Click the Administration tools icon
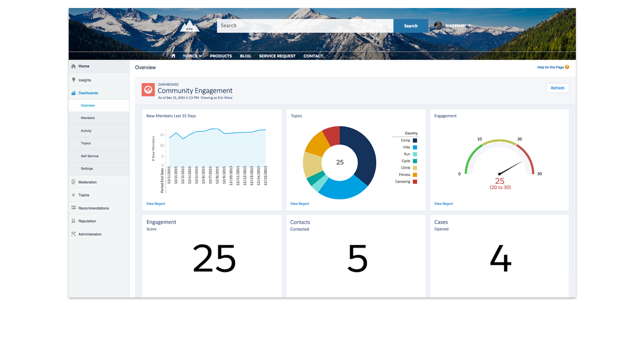This screenshot has width=644, height=343. pyautogui.click(x=74, y=234)
